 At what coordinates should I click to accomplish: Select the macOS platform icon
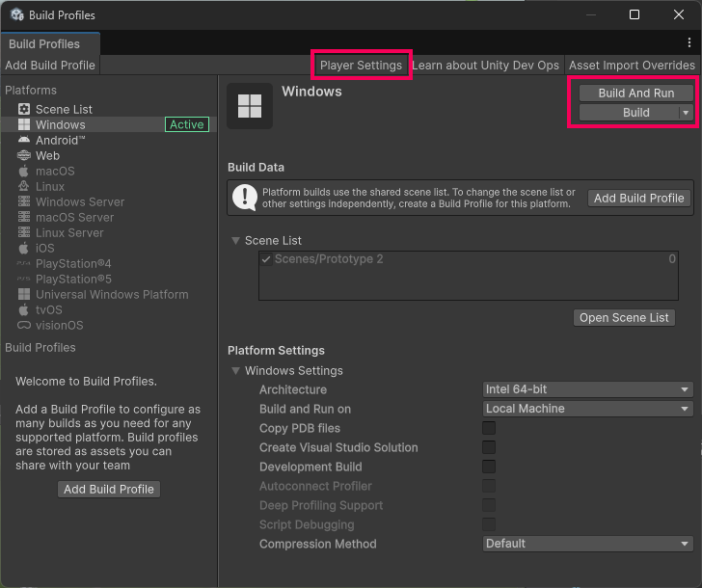tap(24, 172)
